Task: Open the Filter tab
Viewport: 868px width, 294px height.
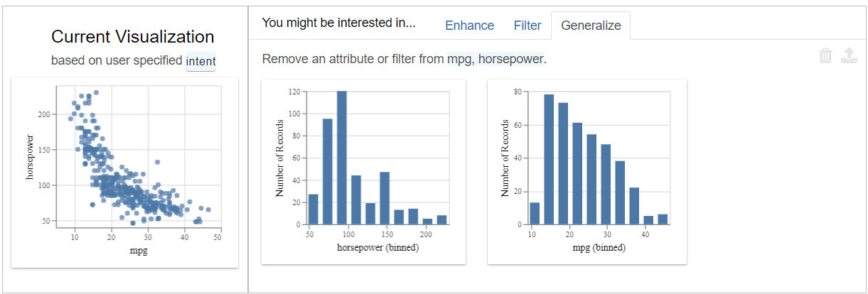Action: coord(527,26)
